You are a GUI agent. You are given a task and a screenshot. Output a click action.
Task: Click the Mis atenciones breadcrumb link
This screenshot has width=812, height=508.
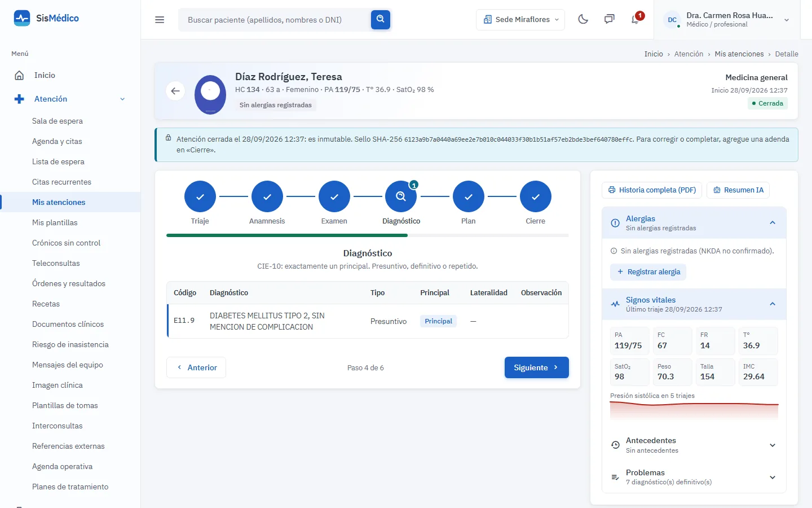click(739, 54)
